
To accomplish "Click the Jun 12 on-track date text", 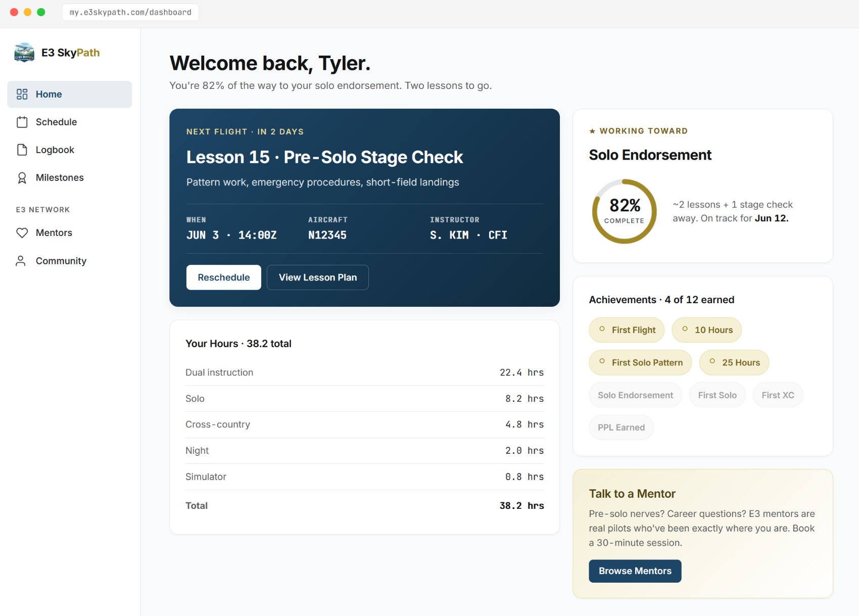I will click(772, 218).
